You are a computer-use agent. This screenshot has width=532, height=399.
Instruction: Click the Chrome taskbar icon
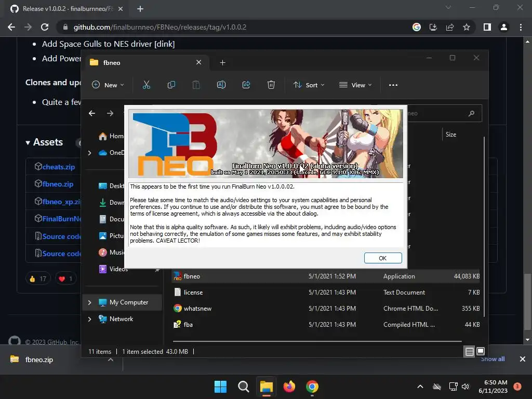(312, 387)
